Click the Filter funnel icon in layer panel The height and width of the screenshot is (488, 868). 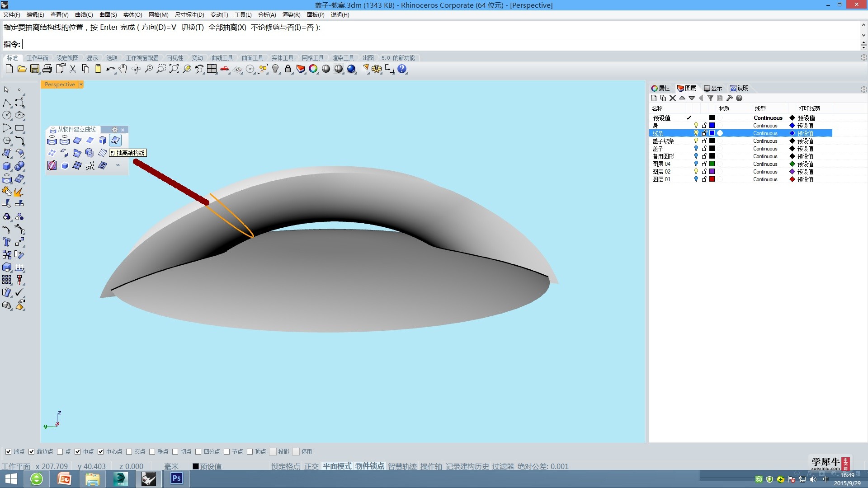point(710,98)
